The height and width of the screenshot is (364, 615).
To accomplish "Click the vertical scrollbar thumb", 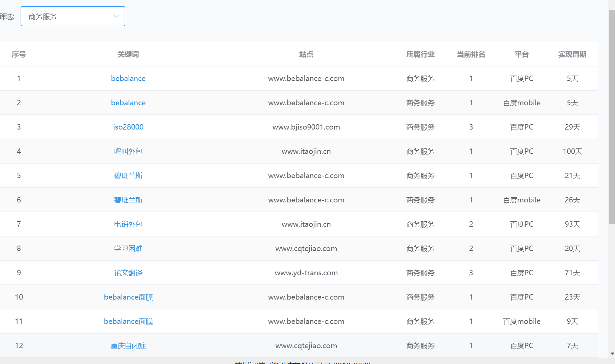I will (x=612, y=117).
